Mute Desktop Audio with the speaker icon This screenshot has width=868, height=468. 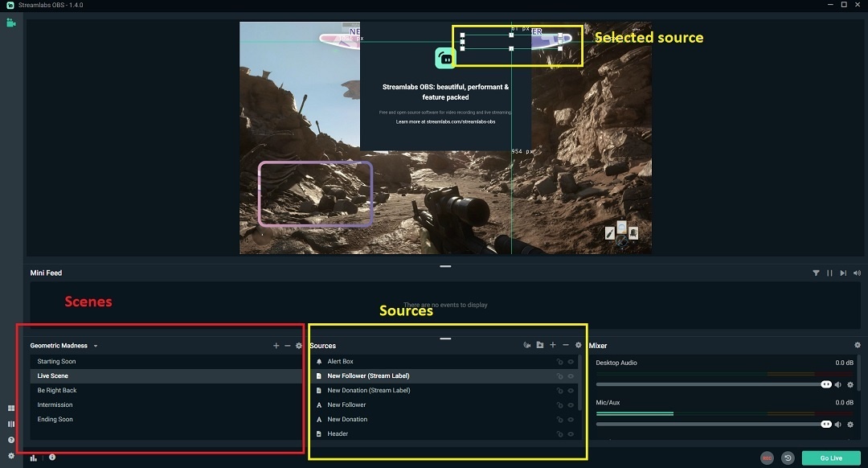point(838,384)
